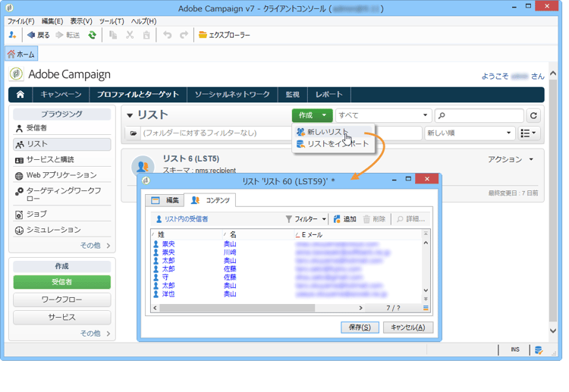Viewport: 569px width, 392px height.
Task: Open ファイル(F) menu
Action: click(21, 21)
